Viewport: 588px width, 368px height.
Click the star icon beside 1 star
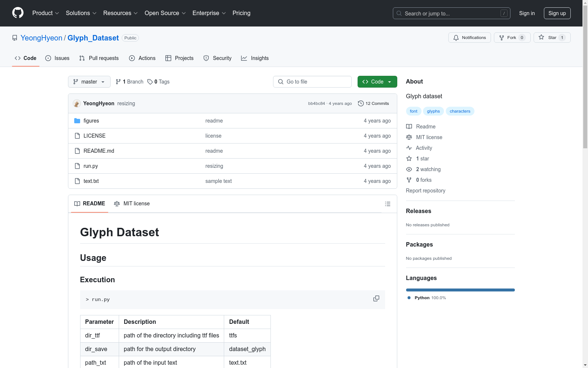point(409,159)
